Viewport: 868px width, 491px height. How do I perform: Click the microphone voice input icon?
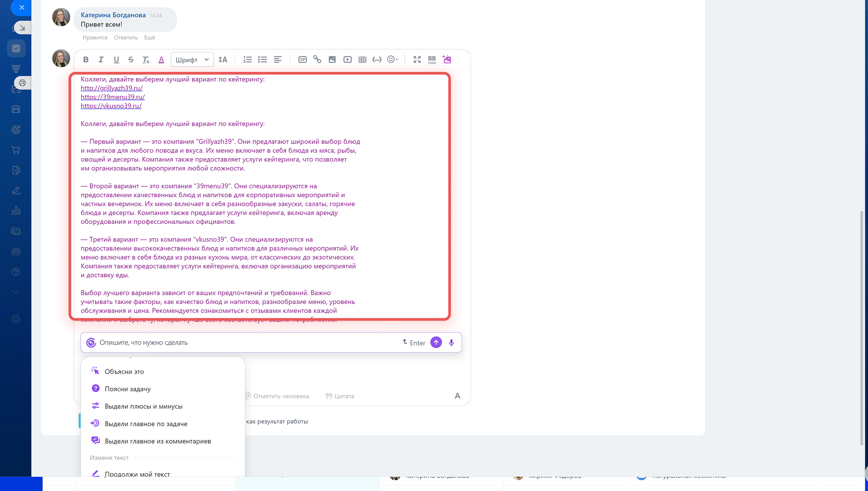click(451, 343)
